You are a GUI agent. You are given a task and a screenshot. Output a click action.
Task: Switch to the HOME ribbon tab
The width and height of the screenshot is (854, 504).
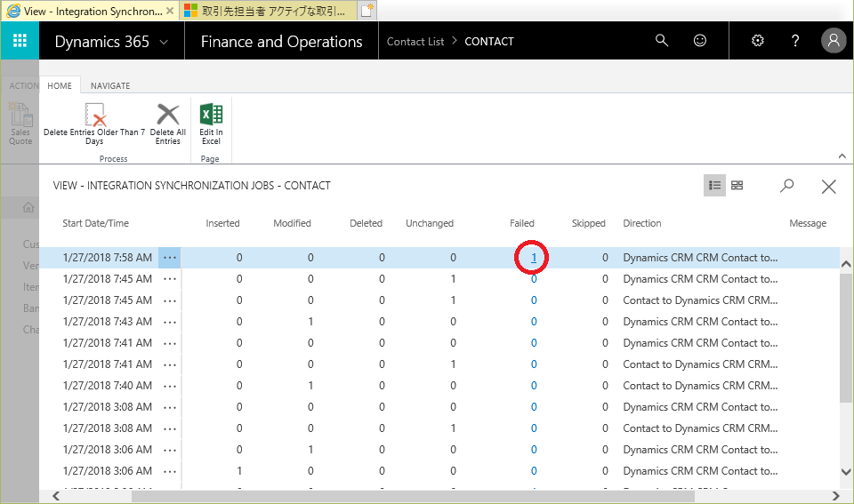(x=60, y=85)
